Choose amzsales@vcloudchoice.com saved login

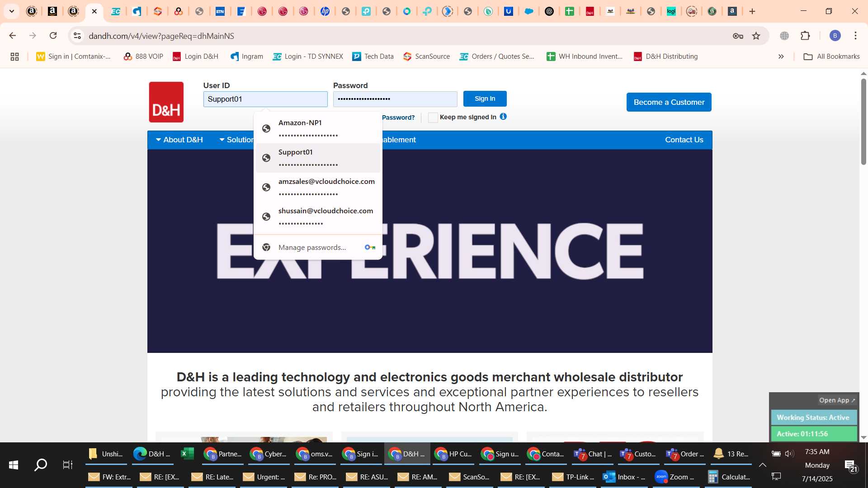pyautogui.click(x=318, y=188)
